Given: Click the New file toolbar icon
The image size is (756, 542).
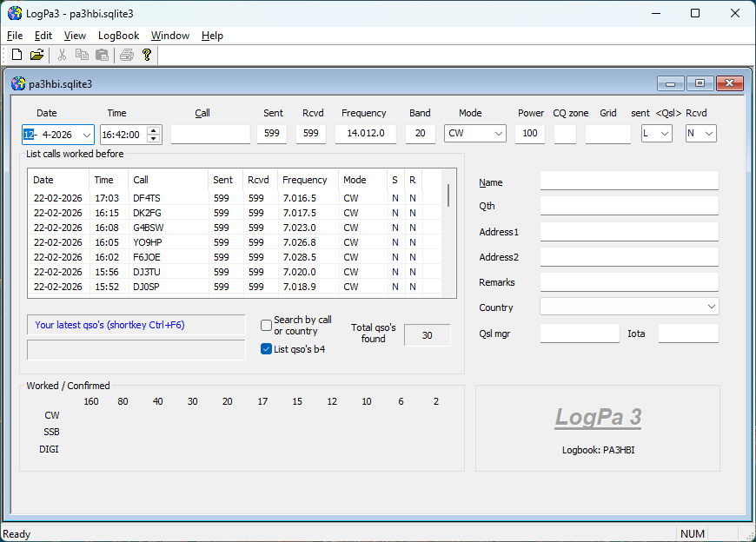Looking at the screenshot, I should (x=17, y=55).
